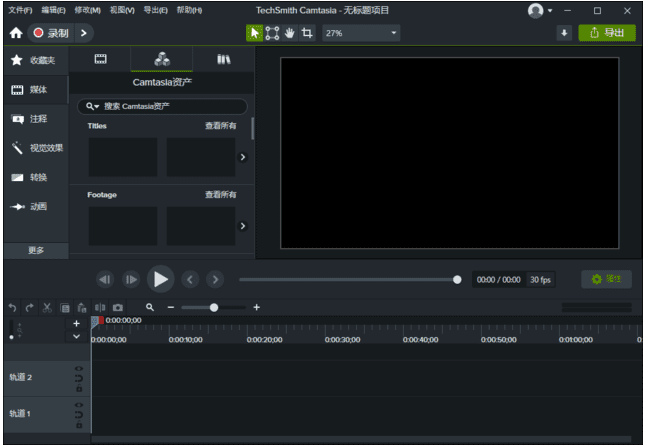Image resolution: width=645 pixels, height=448 pixels.
Task: Enable the Crop tool
Action: click(x=307, y=33)
